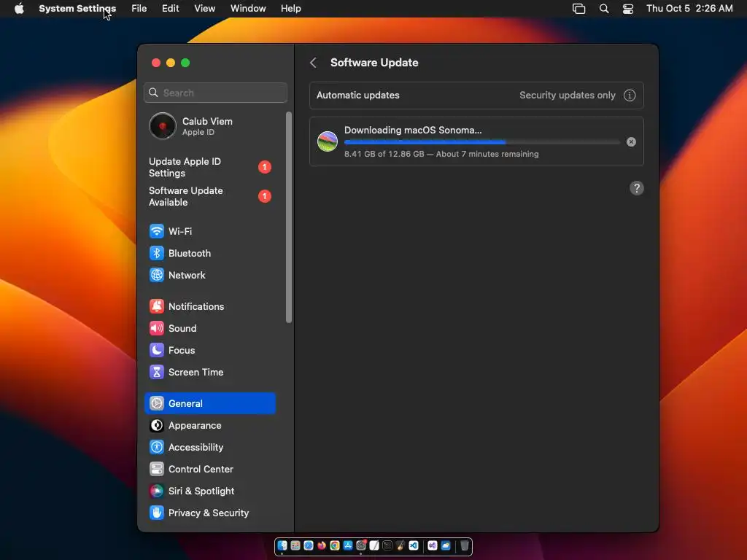Open the File menu
The width and height of the screenshot is (747, 560).
[139, 9]
